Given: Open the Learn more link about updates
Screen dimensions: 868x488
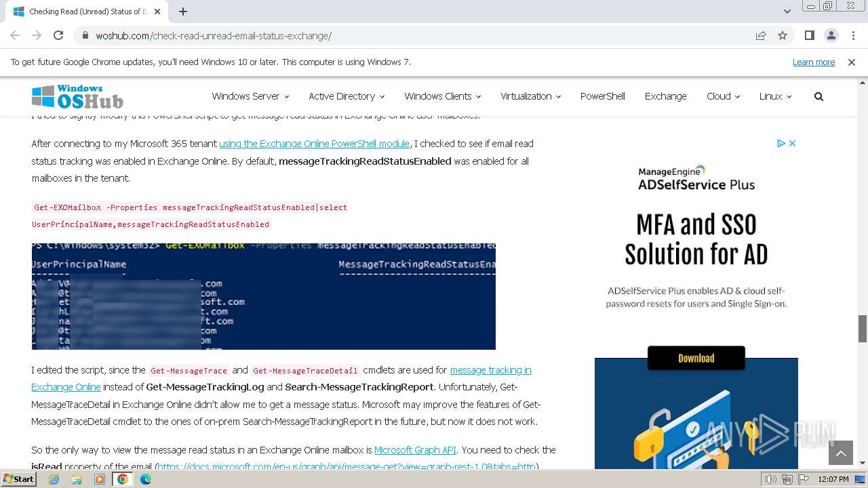Looking at the screenshot, I should 814,62.
